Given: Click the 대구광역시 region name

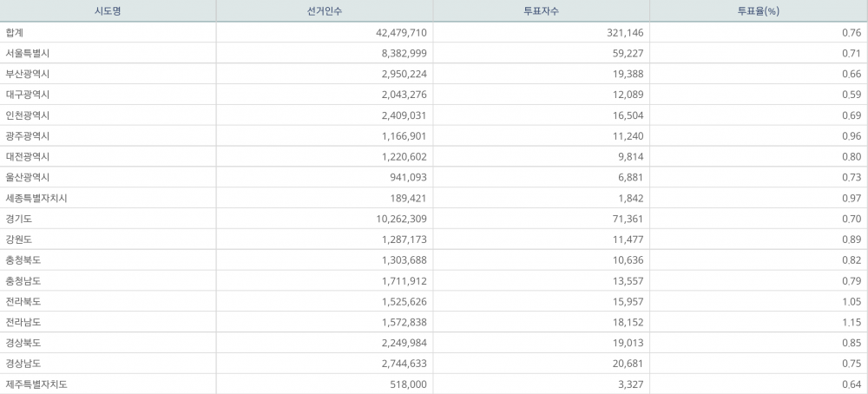Looking at the screenshot, I should click(x=28, y=95).
